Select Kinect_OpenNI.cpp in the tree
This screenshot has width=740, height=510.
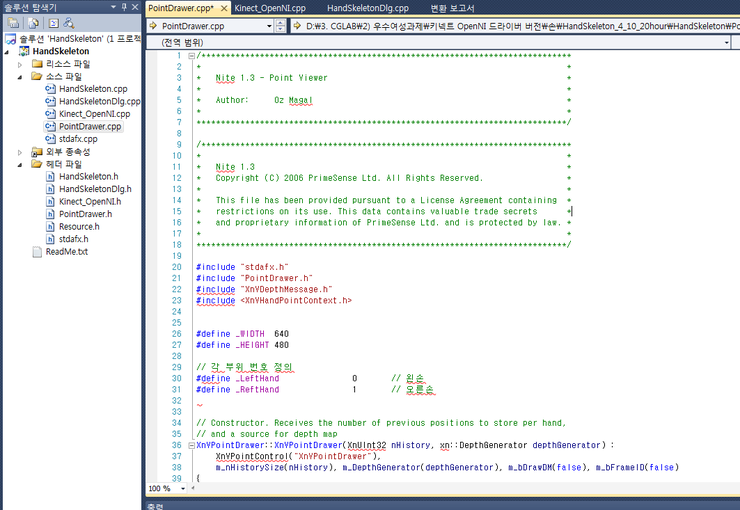(x=94, y=114)
